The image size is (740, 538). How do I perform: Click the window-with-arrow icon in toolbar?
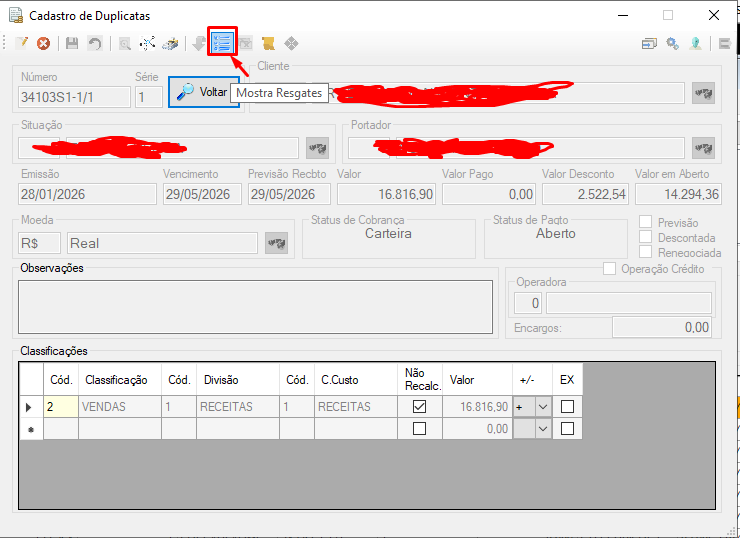point(649,43)
